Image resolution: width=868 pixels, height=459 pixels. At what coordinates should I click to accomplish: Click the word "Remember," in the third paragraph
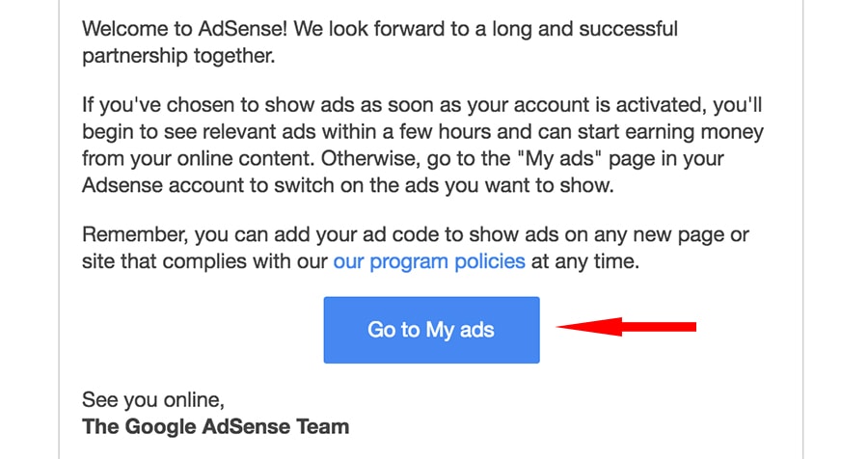pyautogui.click(x=136, y=234)
